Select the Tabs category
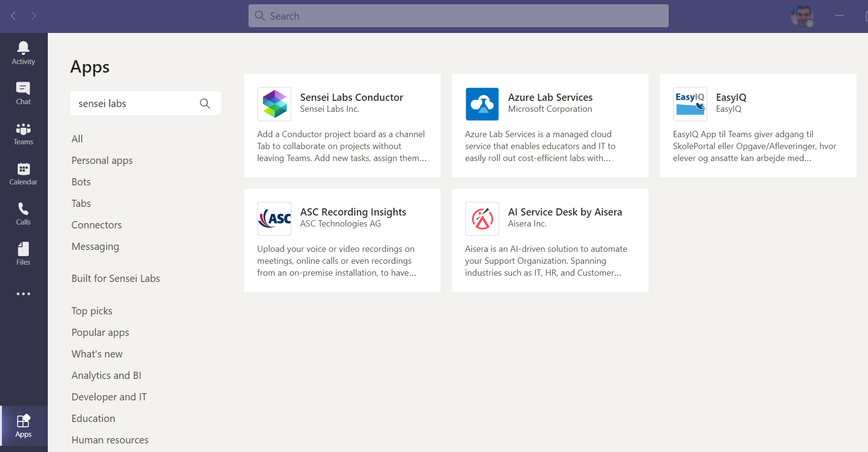 coord(81,204)
